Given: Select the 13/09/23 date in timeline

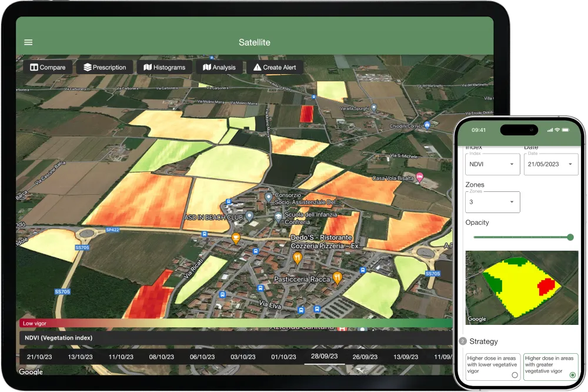Looking at the screenshot, I should coord(406,357).
